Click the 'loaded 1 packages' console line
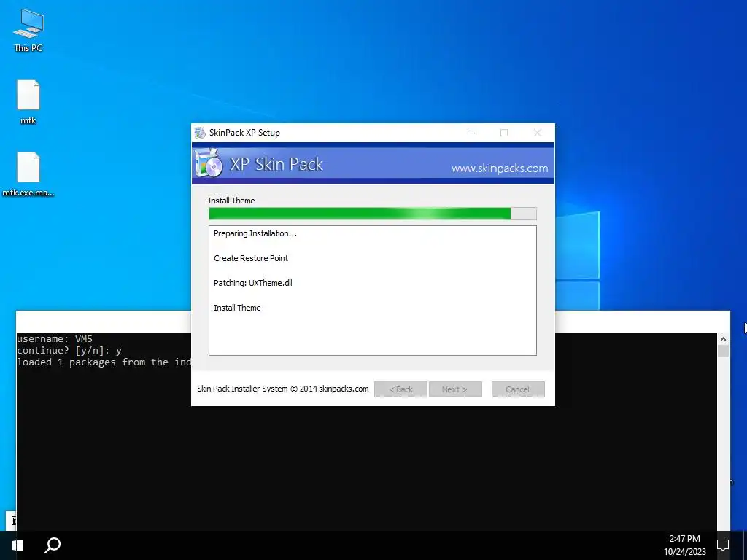 point(104,362)
